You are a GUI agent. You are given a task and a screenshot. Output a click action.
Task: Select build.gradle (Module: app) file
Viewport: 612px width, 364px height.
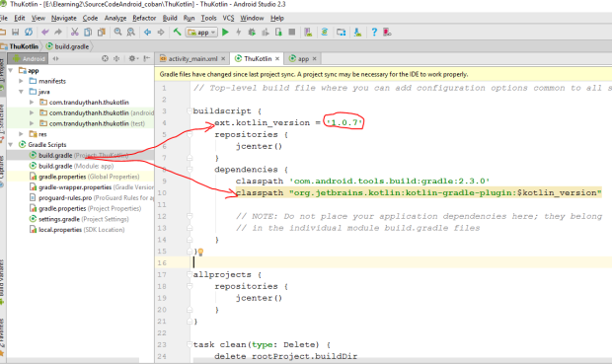tap(76, 166)
